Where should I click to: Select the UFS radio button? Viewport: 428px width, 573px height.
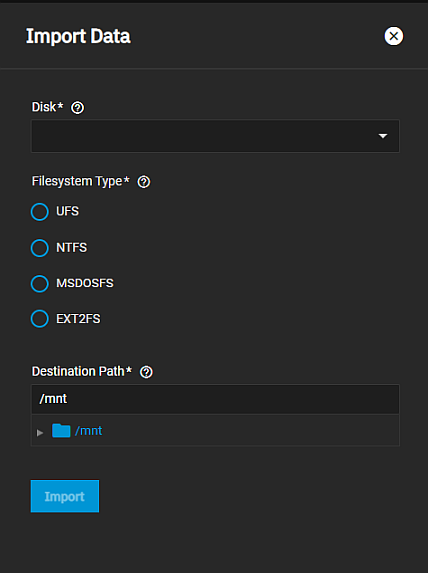tap(40, 212)
